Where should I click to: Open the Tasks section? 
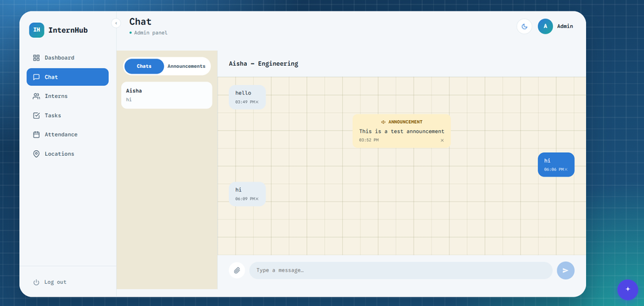[x=67, y=115]
